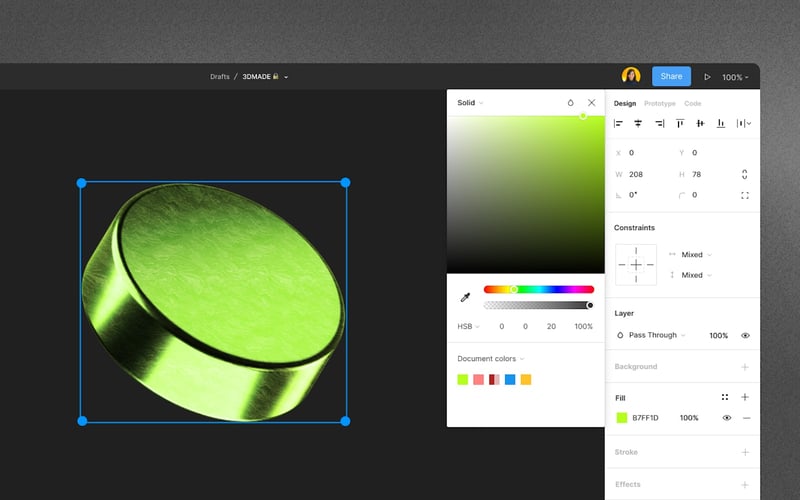Click the constraints cross widget
Screen dimensions: 800x500
click(x=636, y=264)
